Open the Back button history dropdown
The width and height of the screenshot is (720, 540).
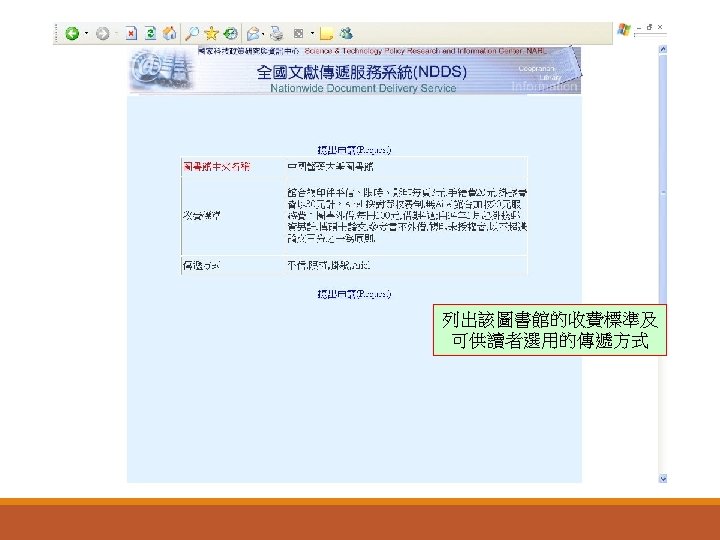click(86, 33)
